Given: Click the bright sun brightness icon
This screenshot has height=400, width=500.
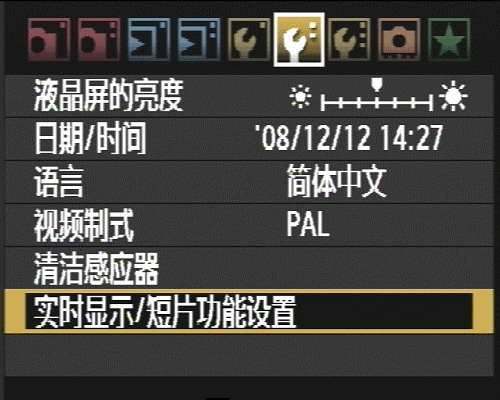Looking at the screenshot, I should pos(453,96).
